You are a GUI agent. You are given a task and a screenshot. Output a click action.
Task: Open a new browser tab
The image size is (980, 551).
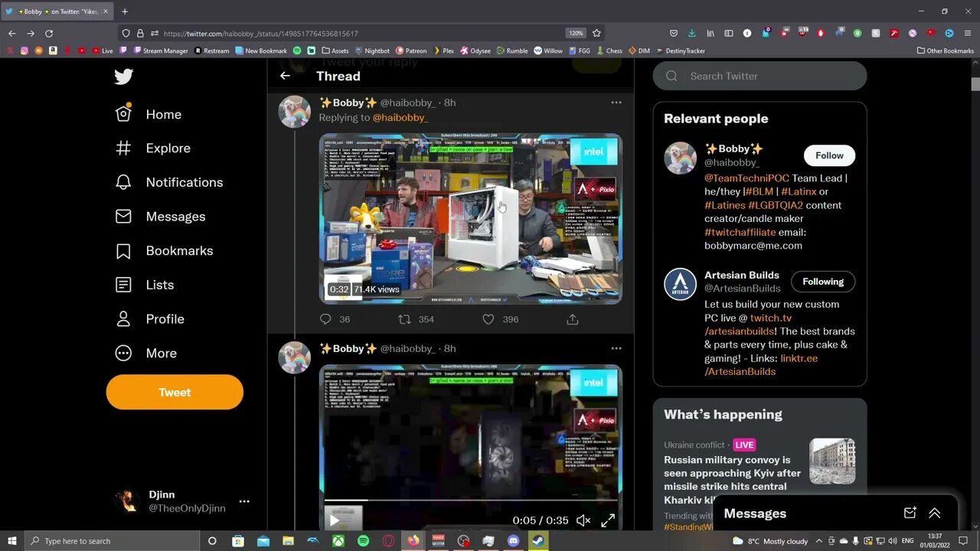pyautogui.click(x=125, y=11)
